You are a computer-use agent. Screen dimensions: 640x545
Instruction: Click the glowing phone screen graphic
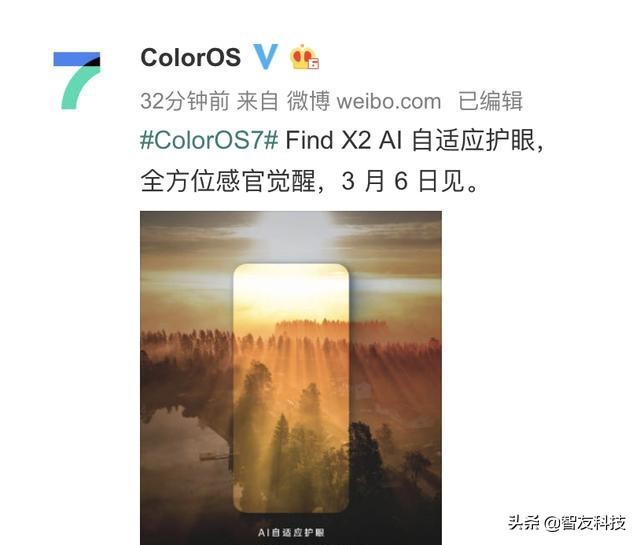click(291, 388)
